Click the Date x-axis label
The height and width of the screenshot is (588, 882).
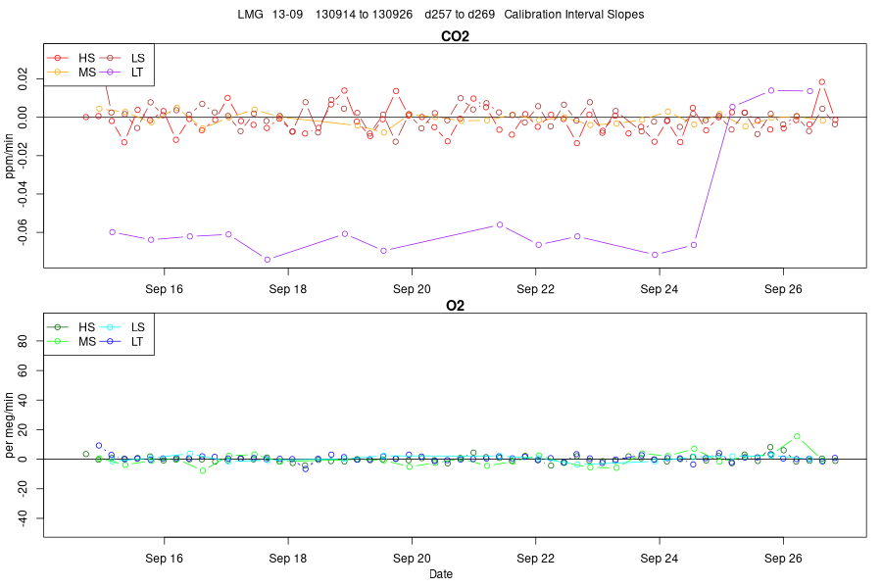441,574
